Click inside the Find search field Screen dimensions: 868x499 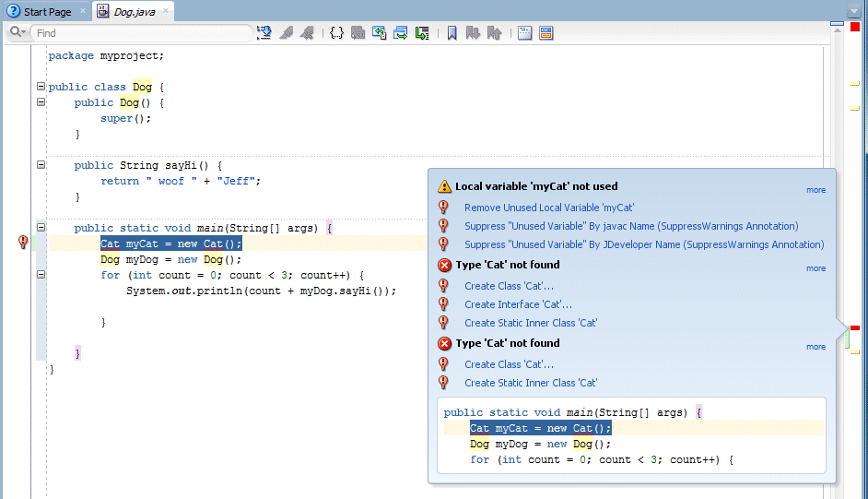(141, 33)
